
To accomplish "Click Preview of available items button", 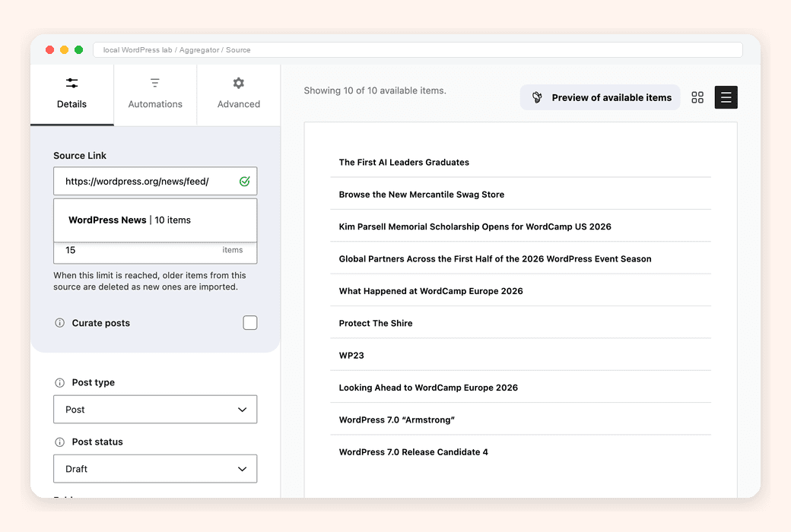I will click(600, 97).
